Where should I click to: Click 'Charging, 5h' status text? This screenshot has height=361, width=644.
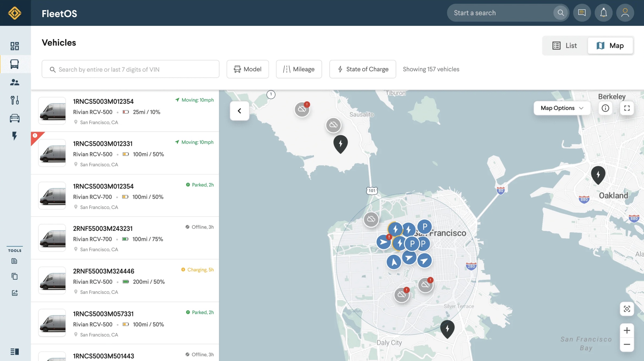point(200,270)
